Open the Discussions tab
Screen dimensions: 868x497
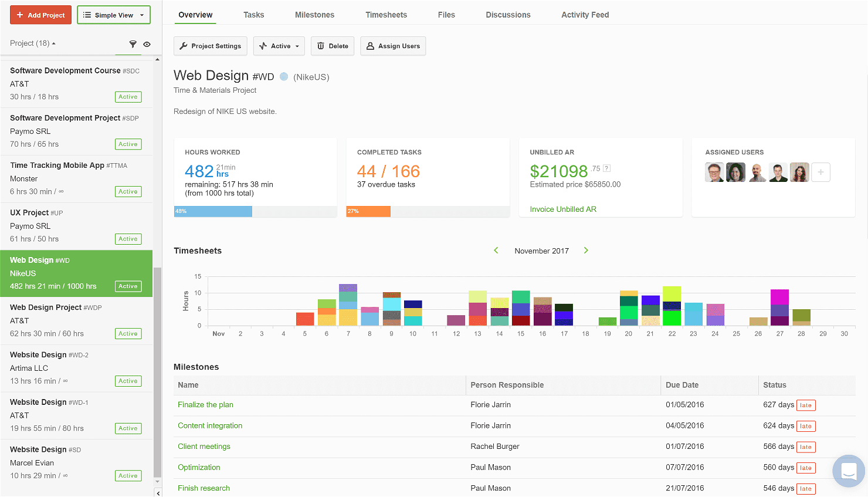(508, 15)
